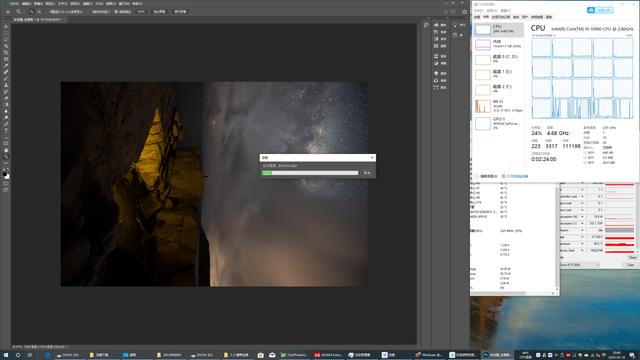Open the GPU selection dropdown in GPU-Z
This screenshot has height=360, width=640.
click(x=580, y=265)
